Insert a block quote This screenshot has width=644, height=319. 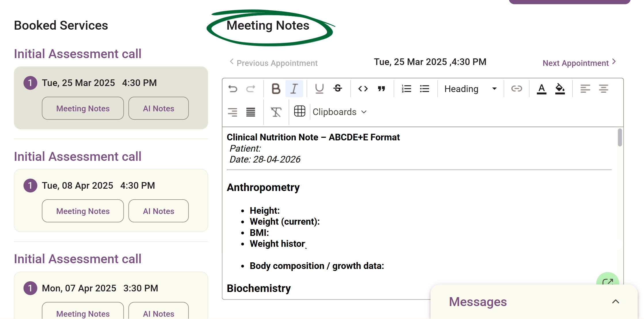pos(382,89)
